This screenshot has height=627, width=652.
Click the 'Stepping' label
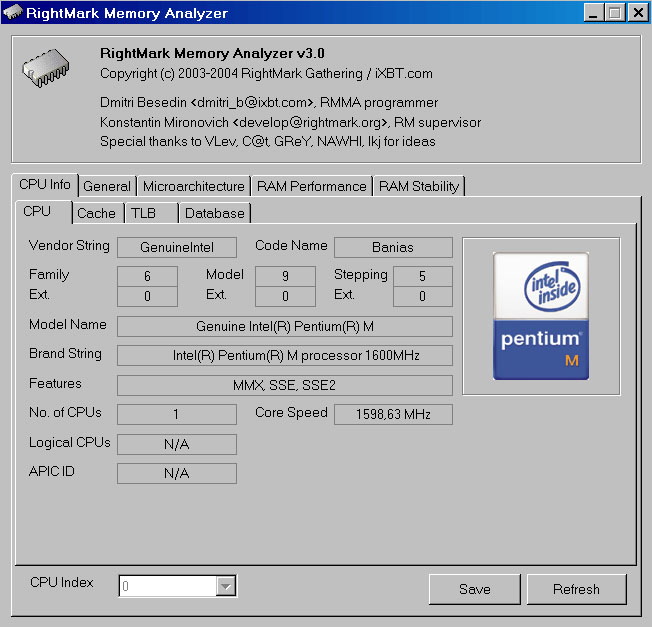point(361,275)
